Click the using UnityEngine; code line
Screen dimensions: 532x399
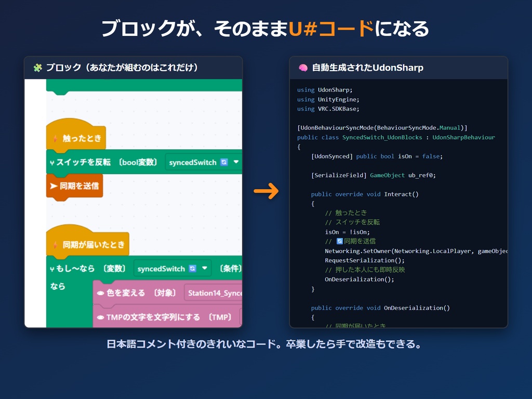(x=328, y=99)
